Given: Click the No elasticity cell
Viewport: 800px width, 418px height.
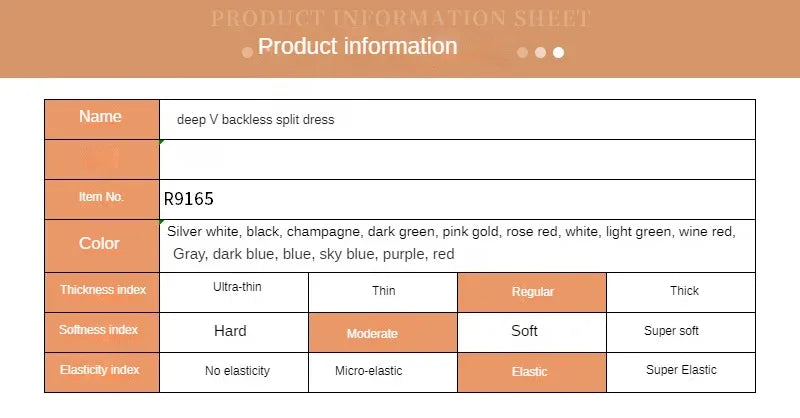Looking at the screenshot, I should point(234,373).
